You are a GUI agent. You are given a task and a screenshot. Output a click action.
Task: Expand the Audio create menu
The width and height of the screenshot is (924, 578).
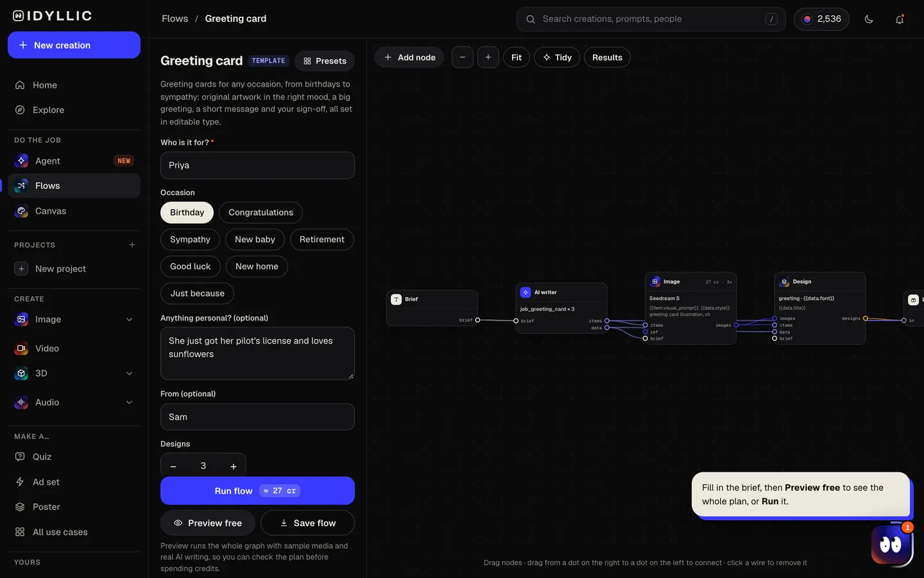129,402
